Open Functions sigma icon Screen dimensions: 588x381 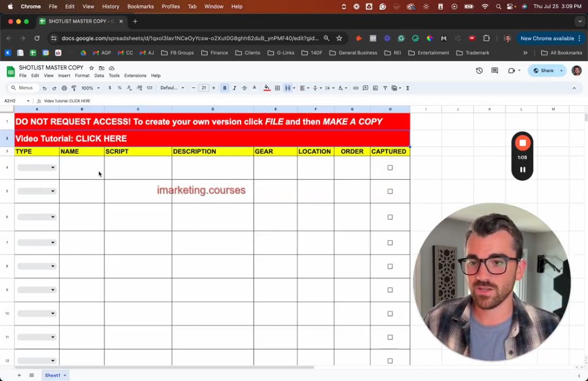[x=408, y=88]
